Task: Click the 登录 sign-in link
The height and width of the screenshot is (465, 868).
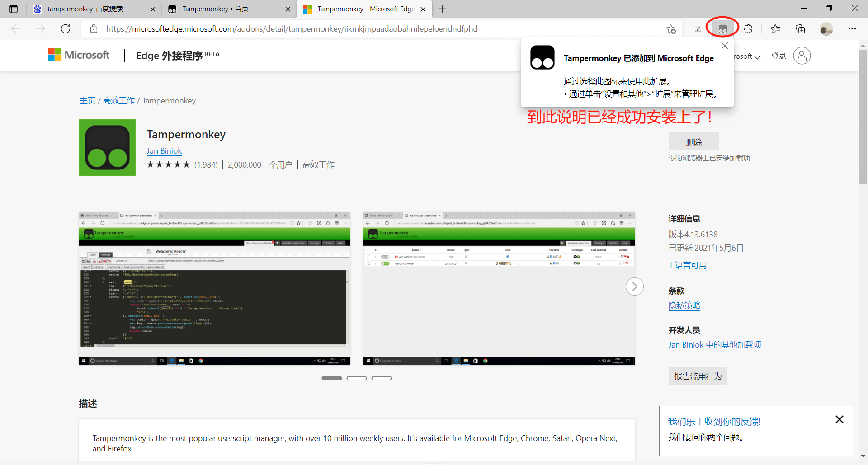Action: 778,56
